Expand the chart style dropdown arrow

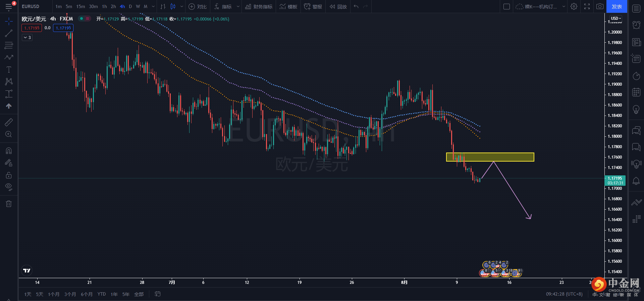182,6
